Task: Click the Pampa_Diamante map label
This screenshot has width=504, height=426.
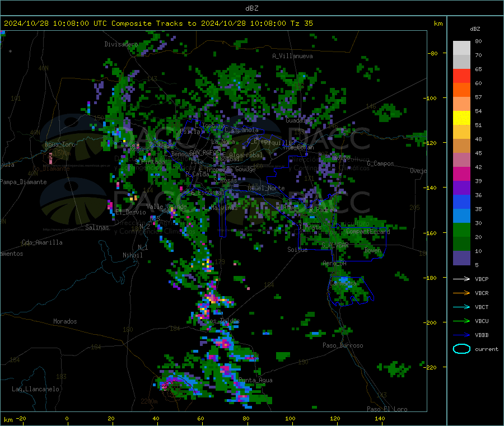Action: (x=24, y=182)
